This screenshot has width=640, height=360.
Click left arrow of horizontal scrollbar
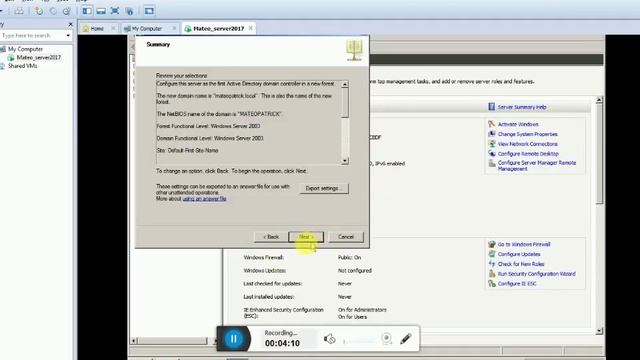pyautogui.click(x=133, y=341)
